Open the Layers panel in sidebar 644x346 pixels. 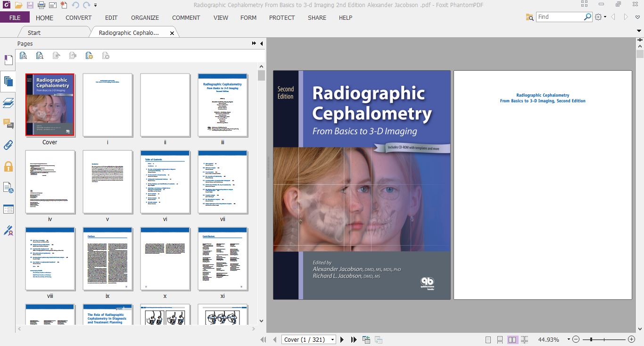click(8, 103)
